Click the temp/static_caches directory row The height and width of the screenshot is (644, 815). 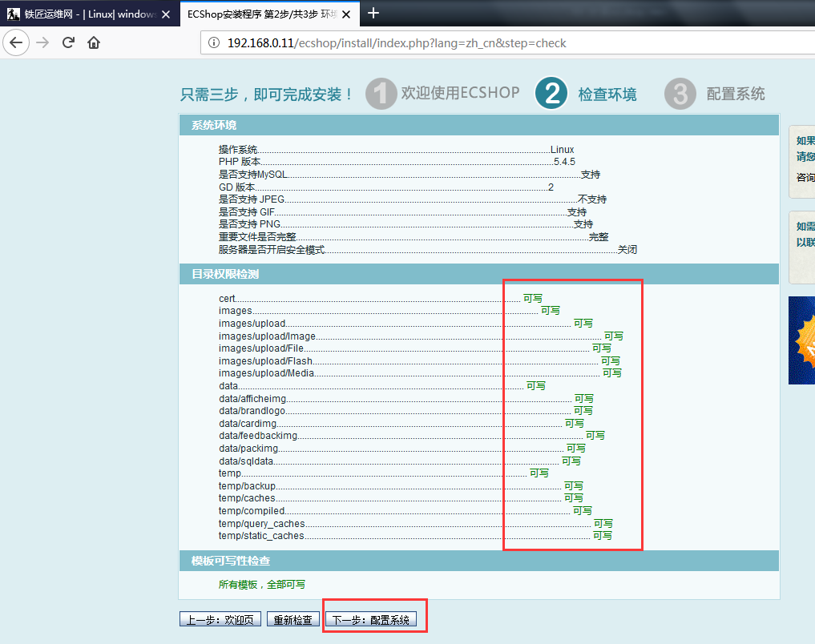click(x=415, y=535)
